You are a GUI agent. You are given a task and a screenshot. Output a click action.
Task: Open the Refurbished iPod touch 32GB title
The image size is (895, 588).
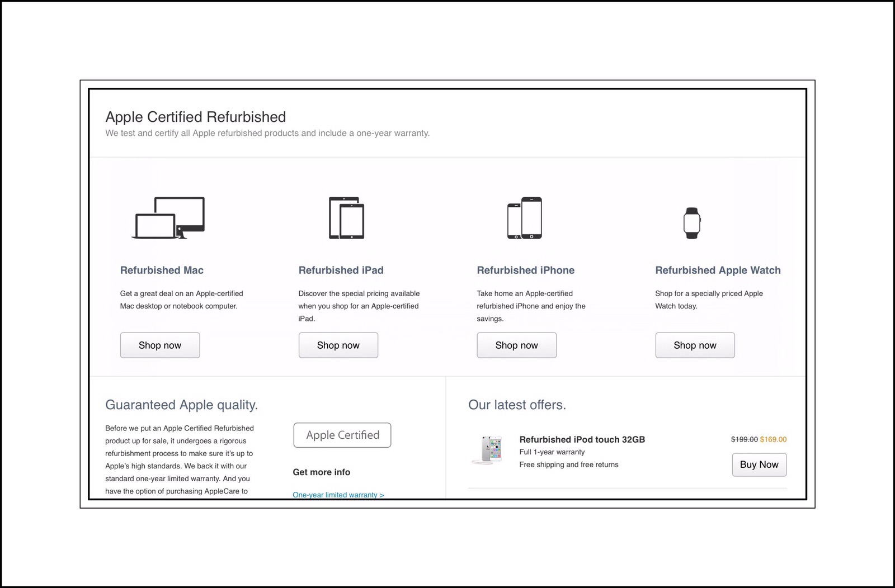coord(582,439)
